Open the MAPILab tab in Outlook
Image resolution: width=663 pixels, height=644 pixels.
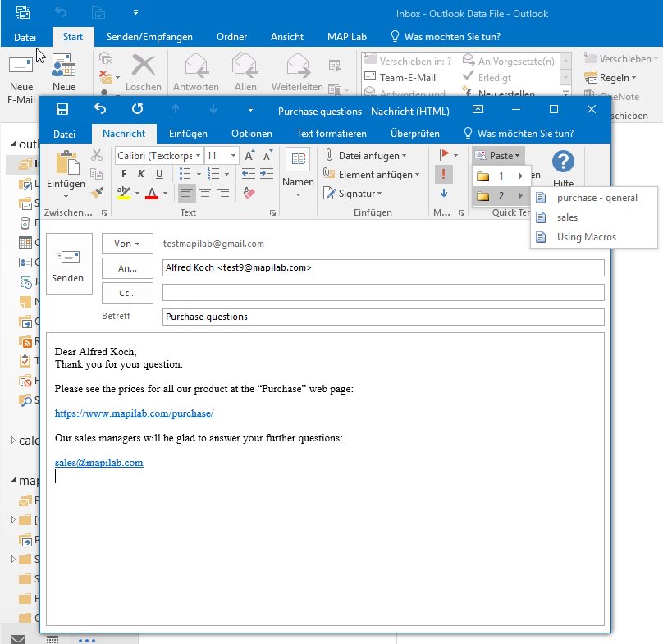[x=347, y=37]
